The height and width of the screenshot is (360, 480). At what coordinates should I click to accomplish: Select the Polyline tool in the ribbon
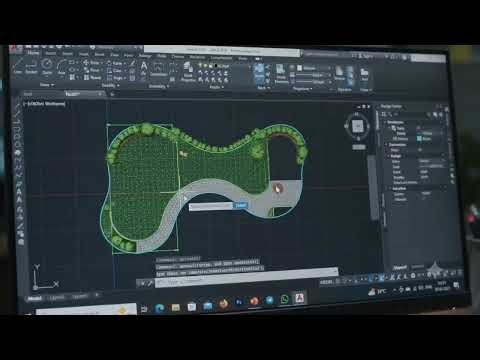pyautogui.click(x=31, y=66)
